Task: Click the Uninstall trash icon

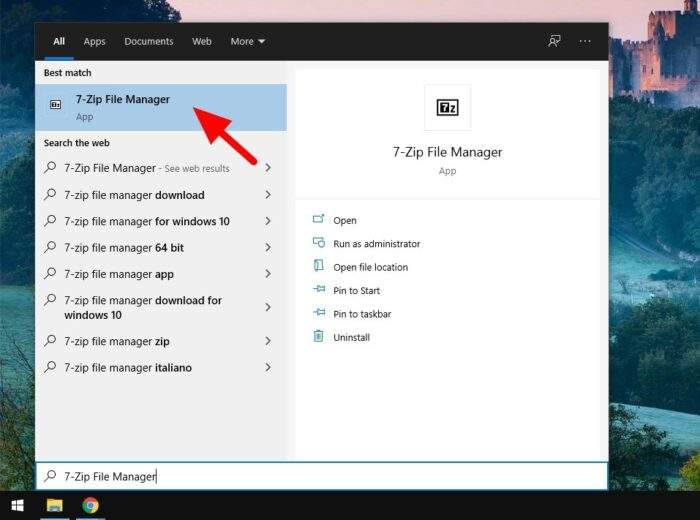Action: (318, 336)
